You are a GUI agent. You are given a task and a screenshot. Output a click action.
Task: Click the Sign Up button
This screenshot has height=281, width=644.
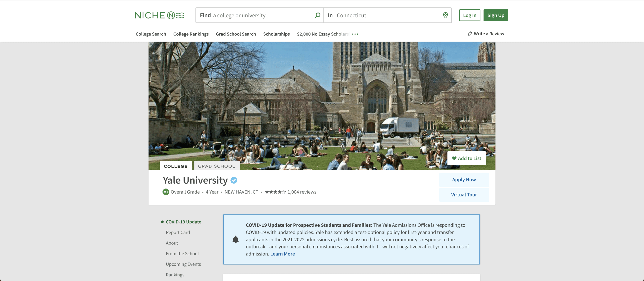click(x=496, y=15)
